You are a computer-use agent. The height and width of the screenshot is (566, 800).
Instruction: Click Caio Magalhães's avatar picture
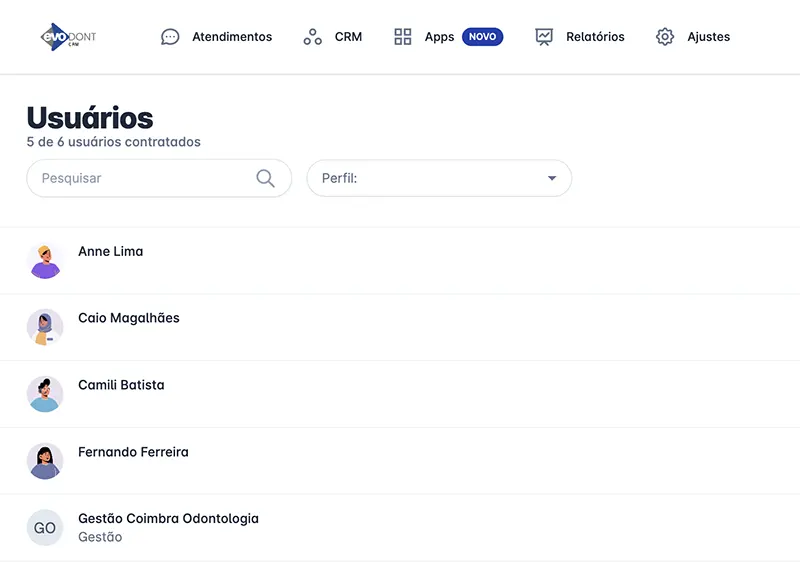point(45,327)
